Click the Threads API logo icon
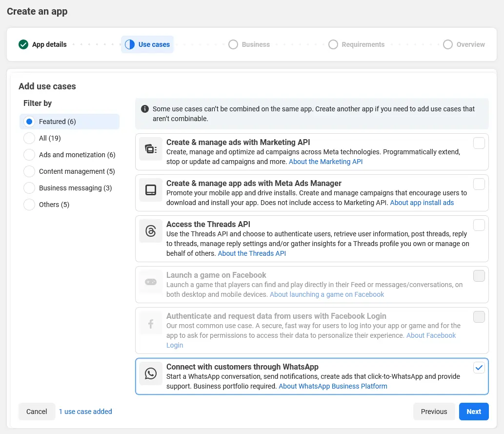The width and height of the screenshot is (504, 434). point(151,231)
